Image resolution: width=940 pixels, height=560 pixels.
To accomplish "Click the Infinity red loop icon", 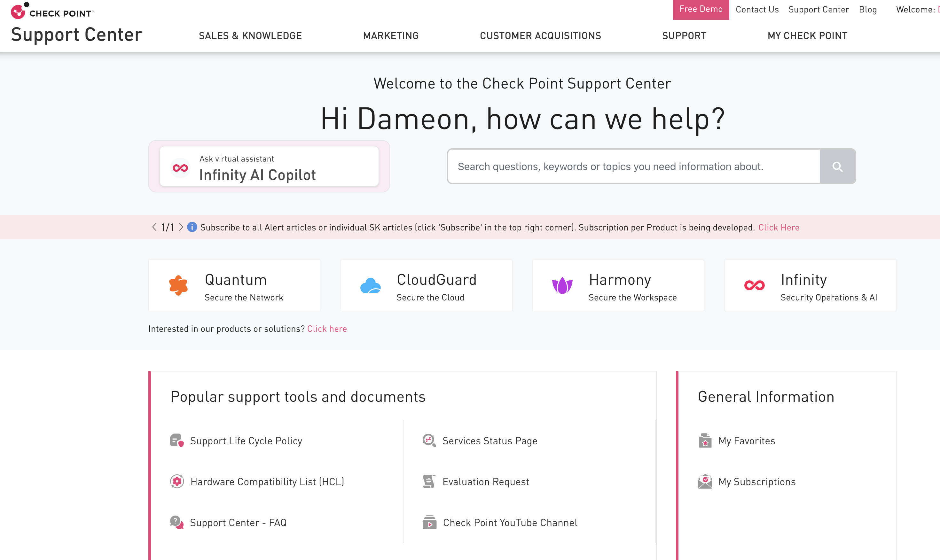I will point(754,286).
